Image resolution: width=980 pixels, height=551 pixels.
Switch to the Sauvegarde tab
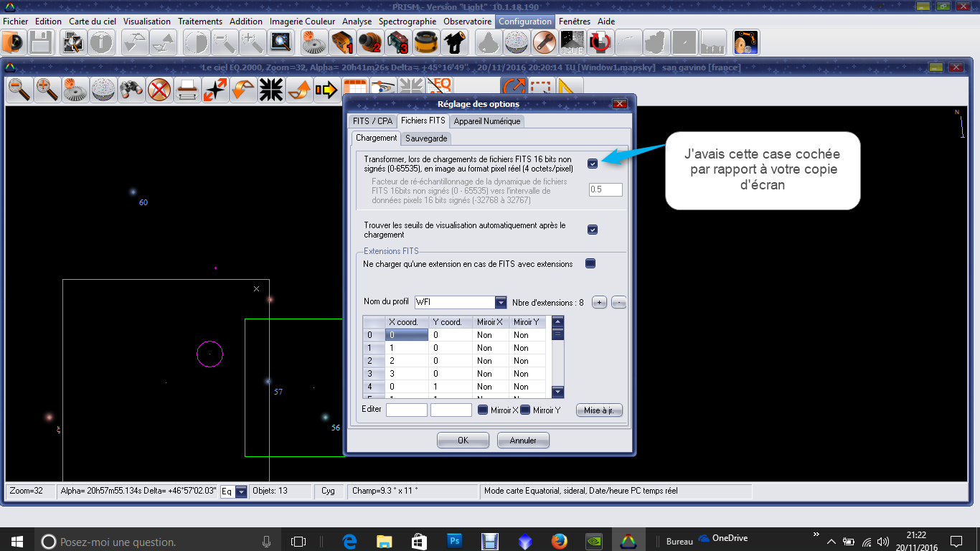click(x=425, y=138)
